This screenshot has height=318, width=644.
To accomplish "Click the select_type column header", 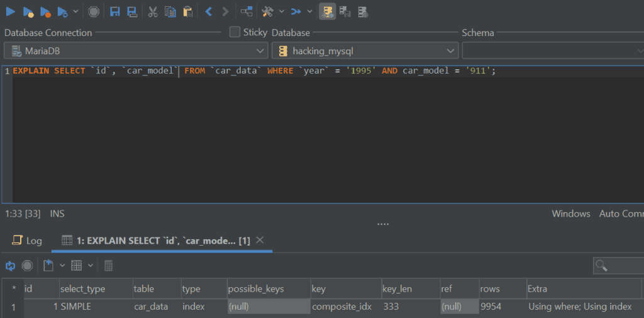I will 96,289.
